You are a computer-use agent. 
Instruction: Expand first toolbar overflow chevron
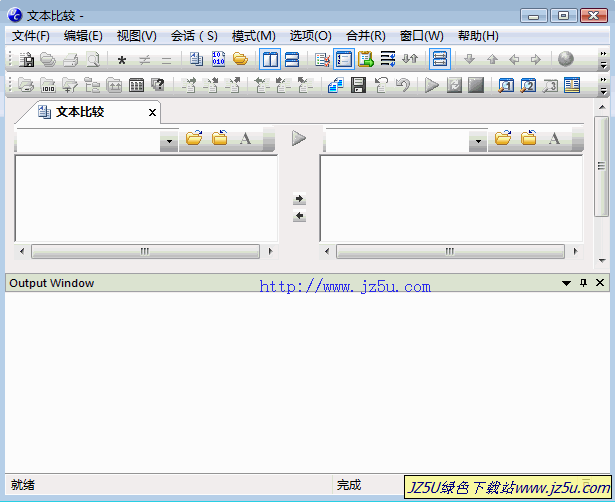pos(603,60)
